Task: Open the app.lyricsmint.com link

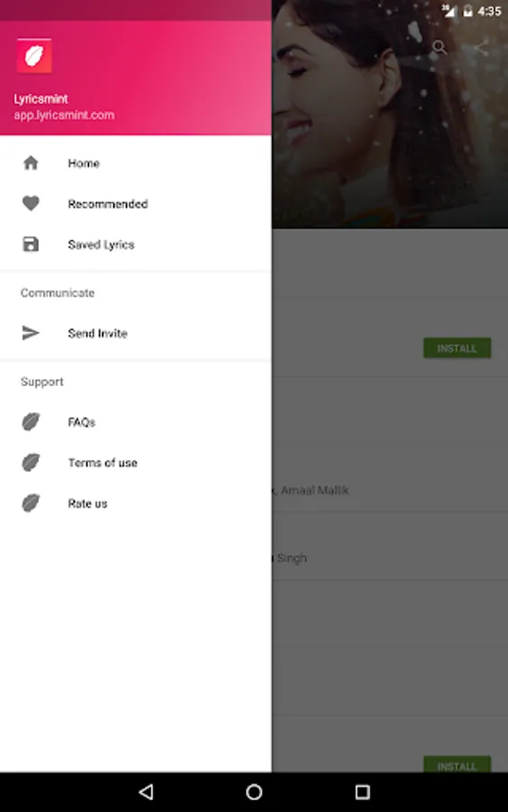Action: coord(64,115)
